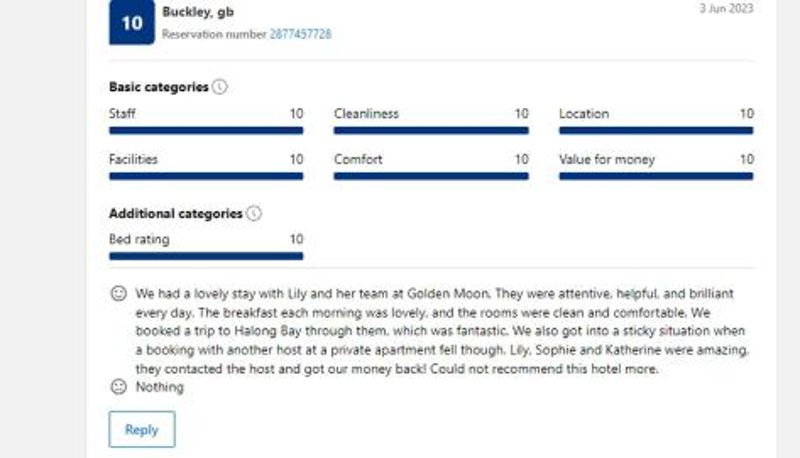Click the guest name Buckley, gb
The width and height of the screenshot is (800, 458).
198,12
